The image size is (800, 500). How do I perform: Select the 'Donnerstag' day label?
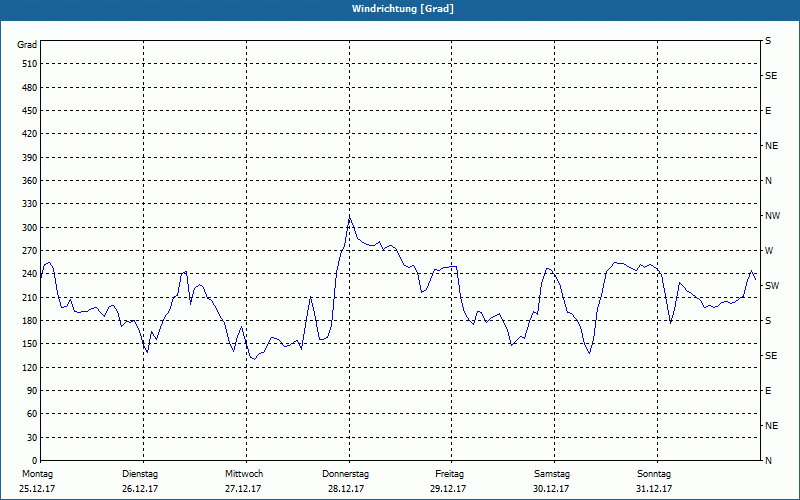tap(345, 474)
